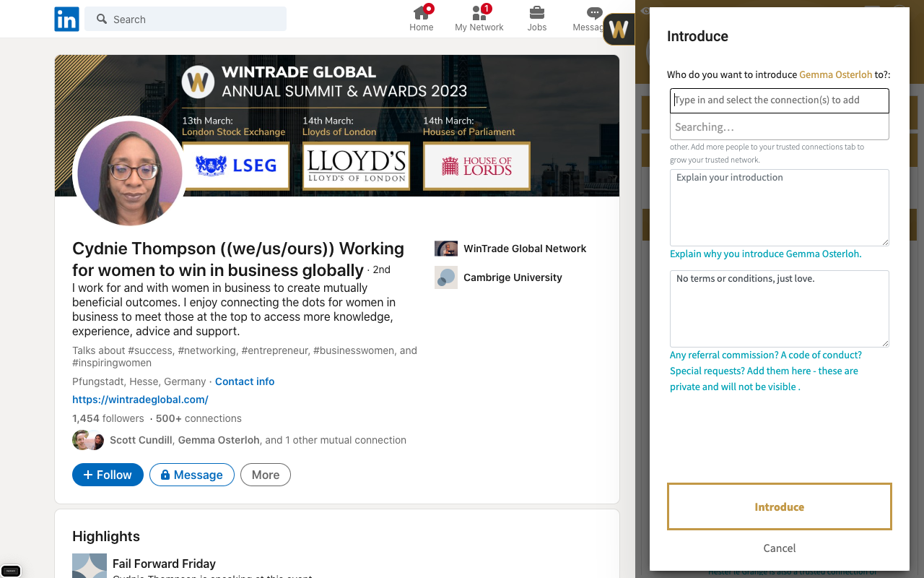The image size is (924, 578).
Task: Click the search magnifier icon
Action: pyautogui.click(x=102, y=20)
